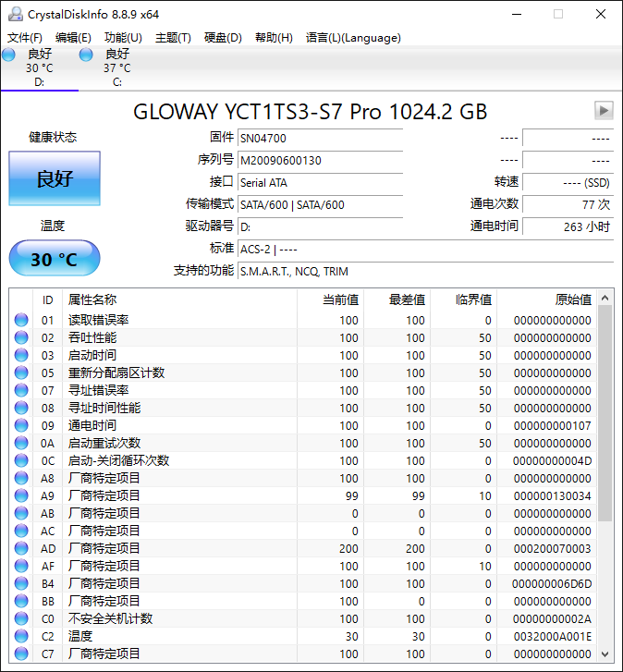Open the 文件(F) menu

[x=24, y=38]
